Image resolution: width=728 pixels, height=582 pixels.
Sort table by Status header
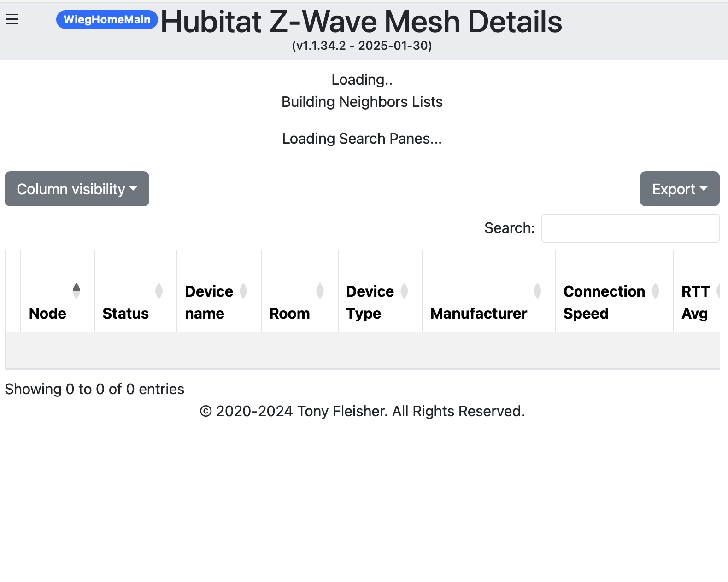coord(125,314)
